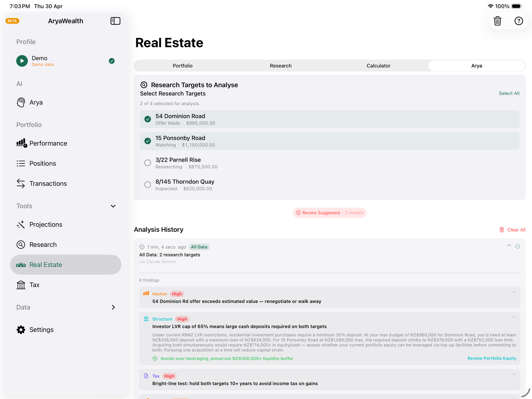This screenshot has height=399, width=532.
Task: Click the Research Targets heading magnifier icon
Action: click(144, 85)
